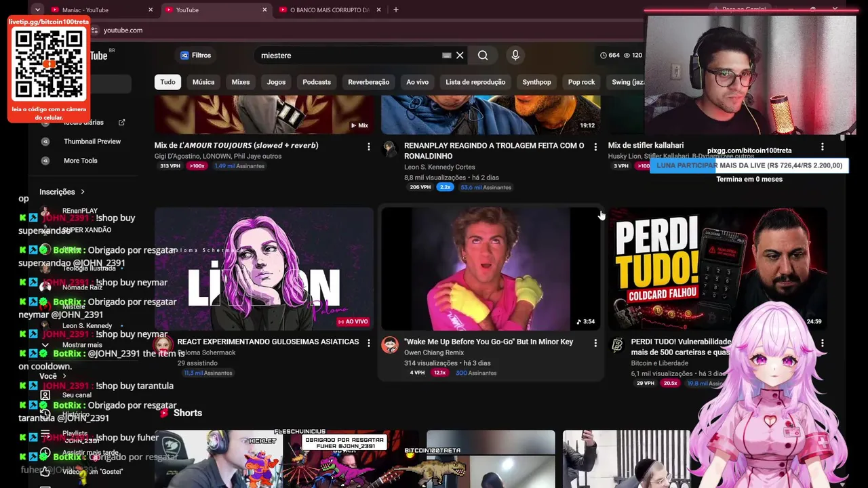Select the Tudo filter chip

[x=167, y=82]
